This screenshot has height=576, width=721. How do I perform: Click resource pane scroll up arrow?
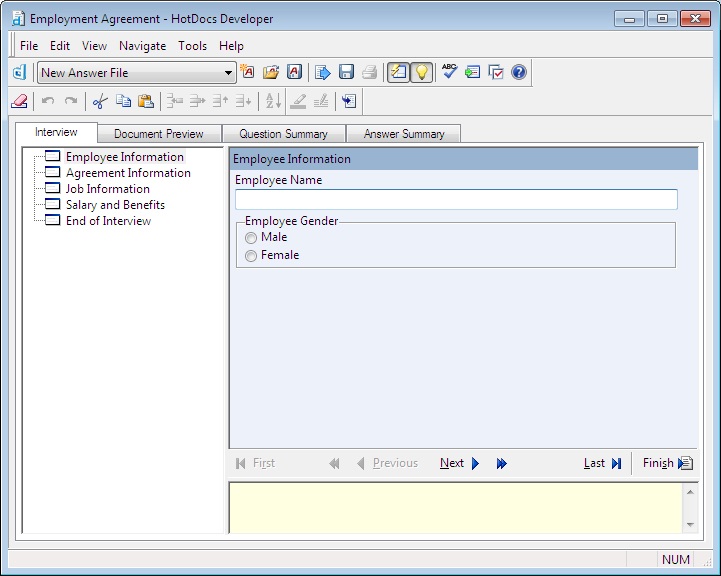[x=690, y=492]
